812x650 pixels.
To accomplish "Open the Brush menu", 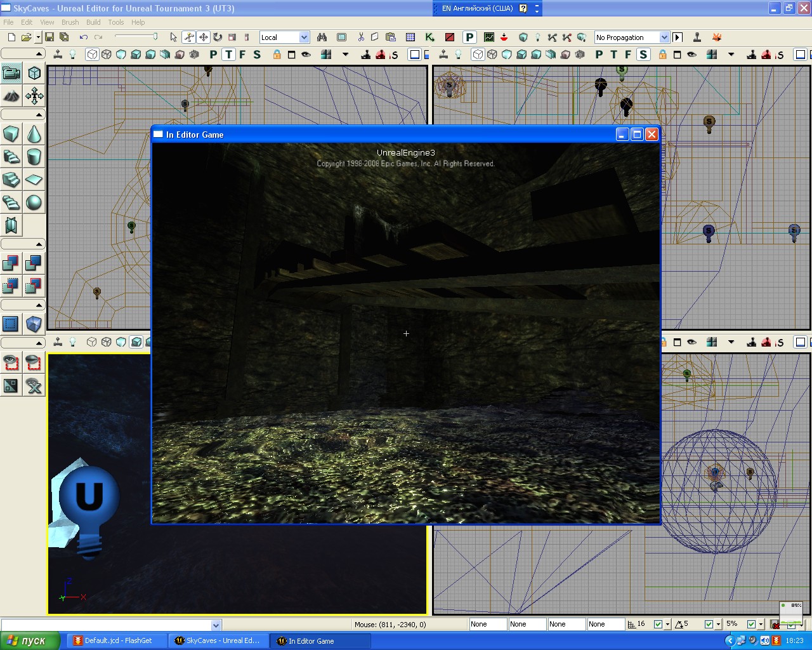I will pos(70,22).
